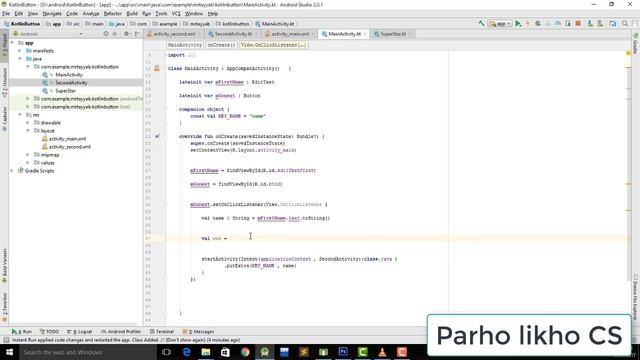
Task: Expand the mipmap folder node
Action: (x=28, y=155)
